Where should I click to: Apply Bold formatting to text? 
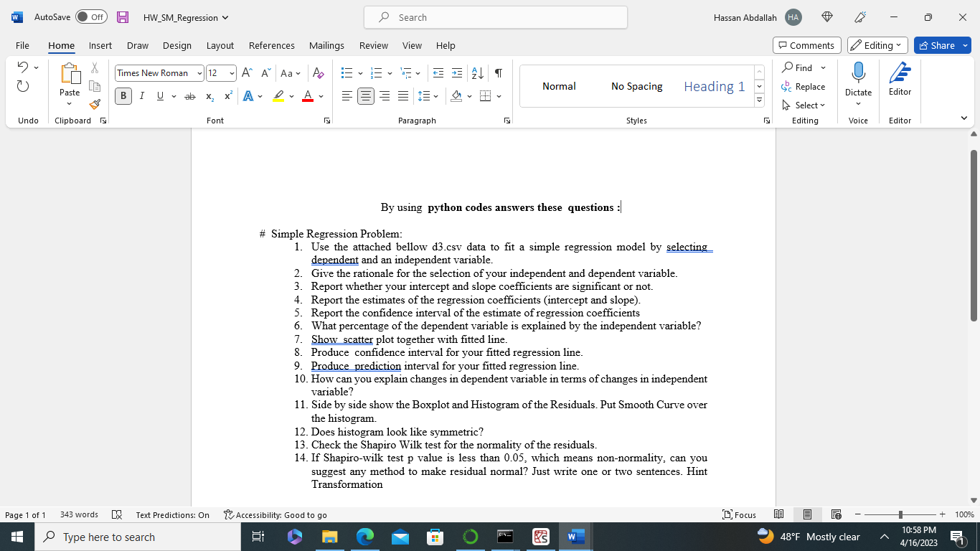pos(123,95)
